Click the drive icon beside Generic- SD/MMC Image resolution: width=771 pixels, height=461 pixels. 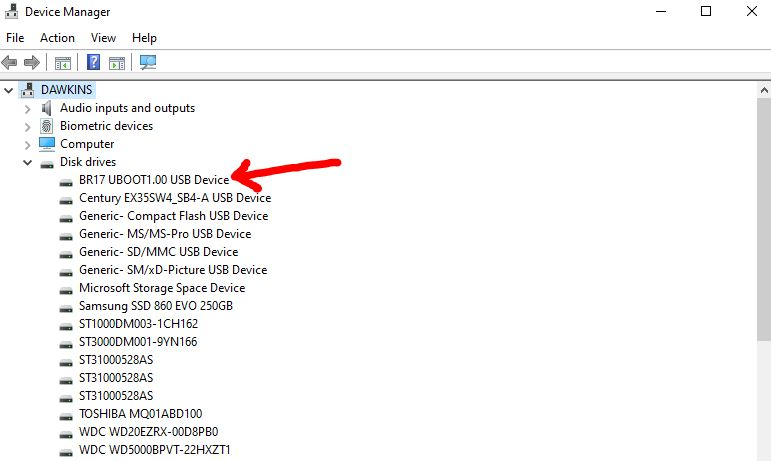(66, 255)
